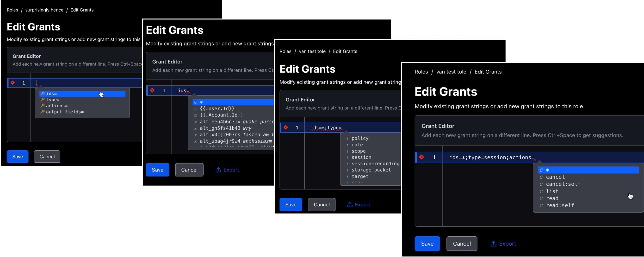Screen dimensions: 644x257
Task: Click the key icon next to 'actions=' suggestion
Action: tap(43, 106)
